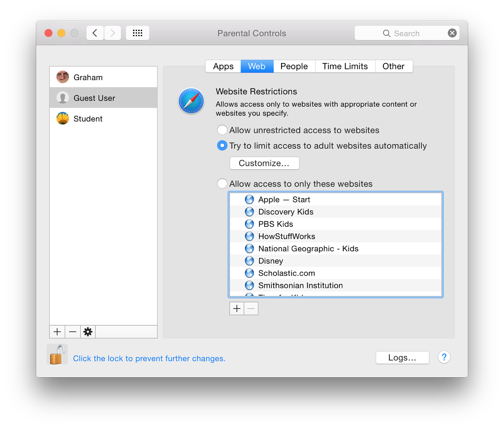
Task: Click Graham's avatar picture
Action: click(63, 77)
